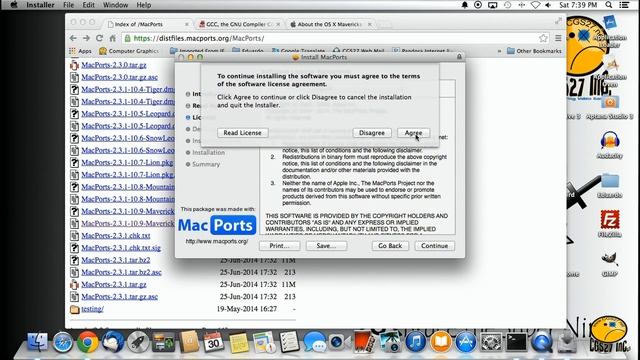Open the Installer menu
The image size is (640, 360).
click(40, 5)
